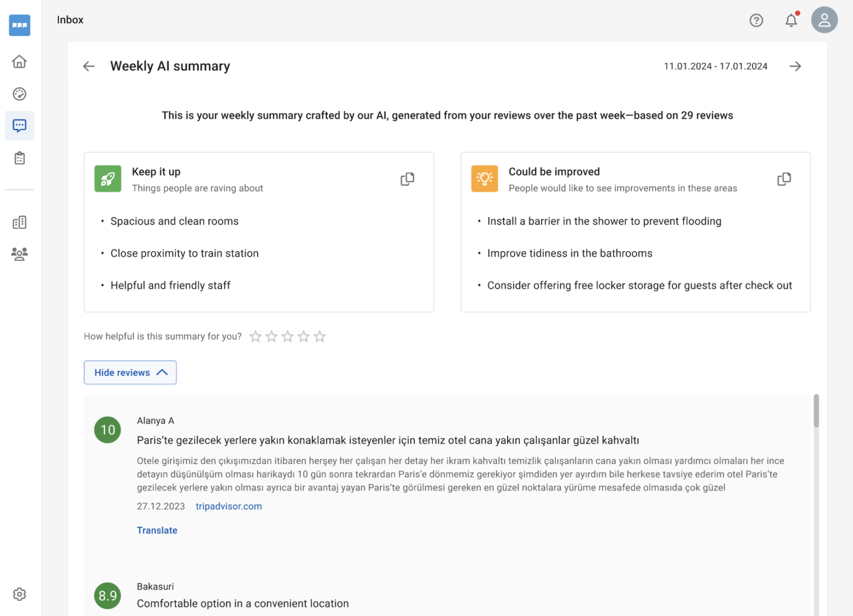Give the summary a five-star rating
Image resolution: width=853 pixels, height=616 pixels.
click(319, 336)
